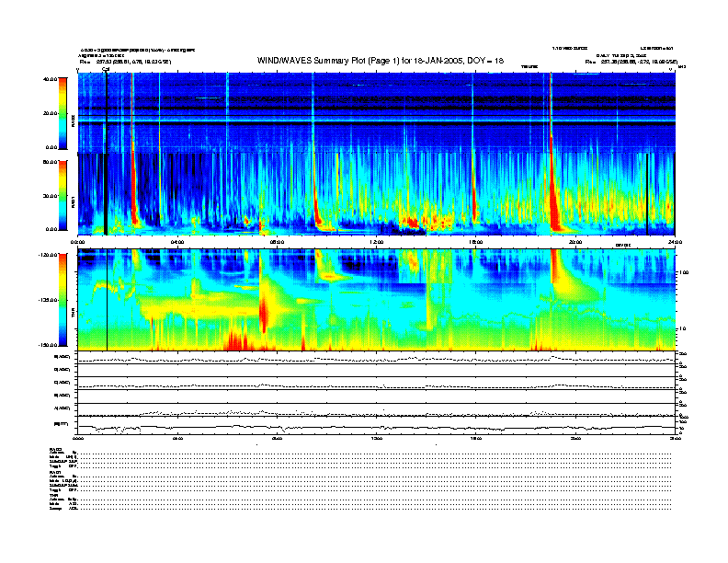Click the RAD2 color scale bar

pyautogui.click(x=63, y=113)
